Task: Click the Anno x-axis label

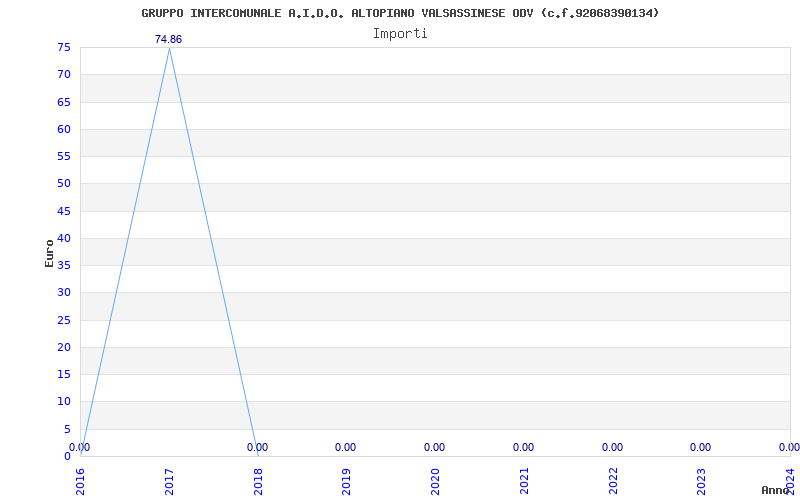Action: 776,490
